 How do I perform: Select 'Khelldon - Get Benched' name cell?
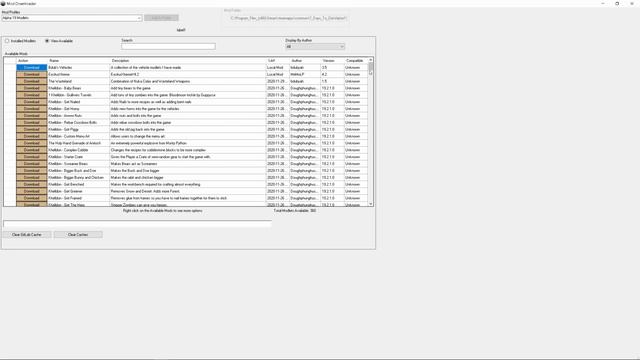(78, 184)
